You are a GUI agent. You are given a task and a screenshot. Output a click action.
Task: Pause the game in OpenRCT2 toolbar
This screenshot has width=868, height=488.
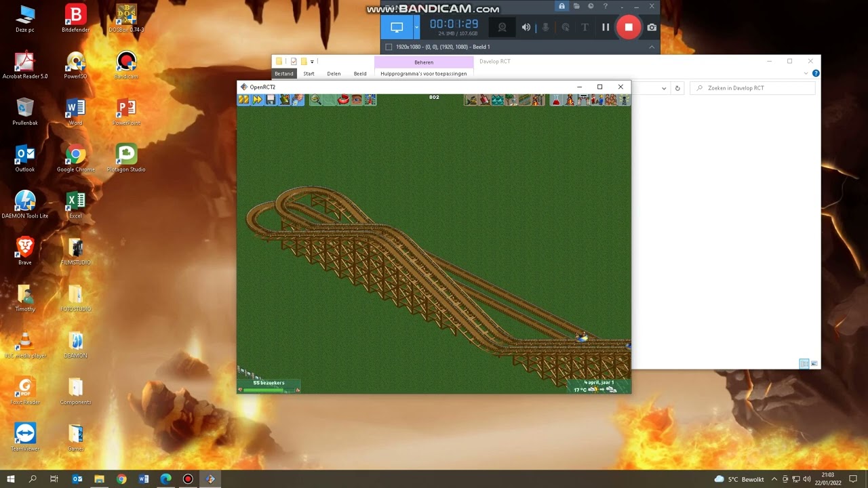click(x=243, y=100)
